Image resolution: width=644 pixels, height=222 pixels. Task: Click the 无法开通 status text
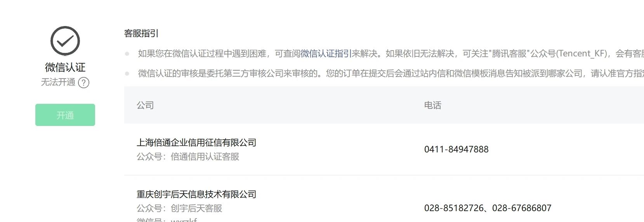point(58,82)
